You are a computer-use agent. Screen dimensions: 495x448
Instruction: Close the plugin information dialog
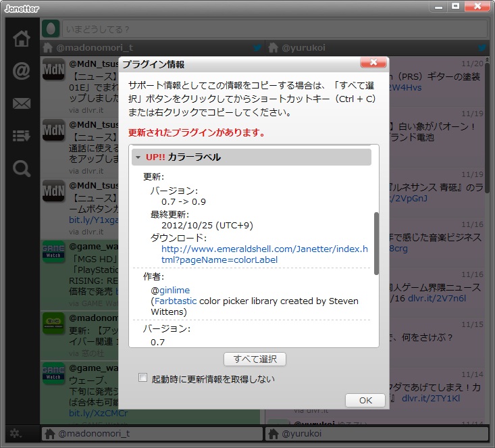[x=373, y=62]
